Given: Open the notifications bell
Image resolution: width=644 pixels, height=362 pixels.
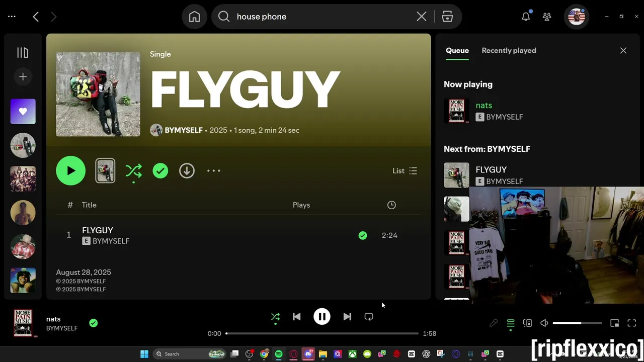Looking at the screenshot, I should pos(526,17).
